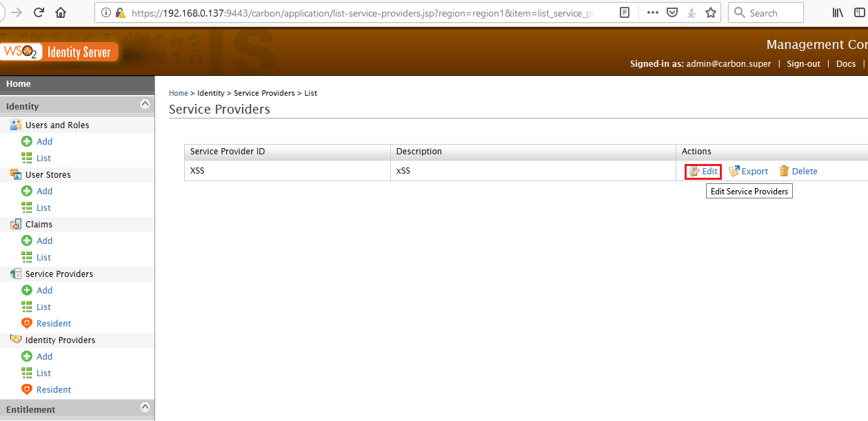
Task: Click the WSO2 Identity Server logo
Action: (x=59, y=51)
